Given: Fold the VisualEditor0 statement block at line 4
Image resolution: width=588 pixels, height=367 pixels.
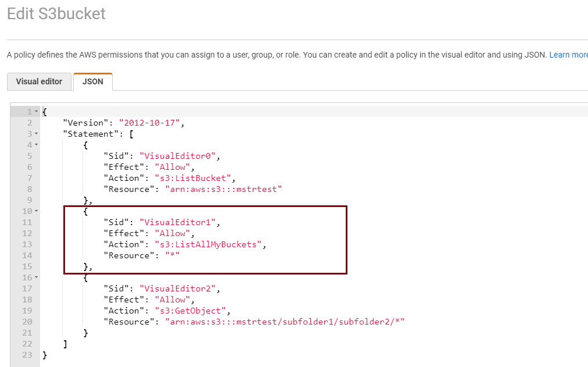Looking at the screenshot, I should (36, 145).
